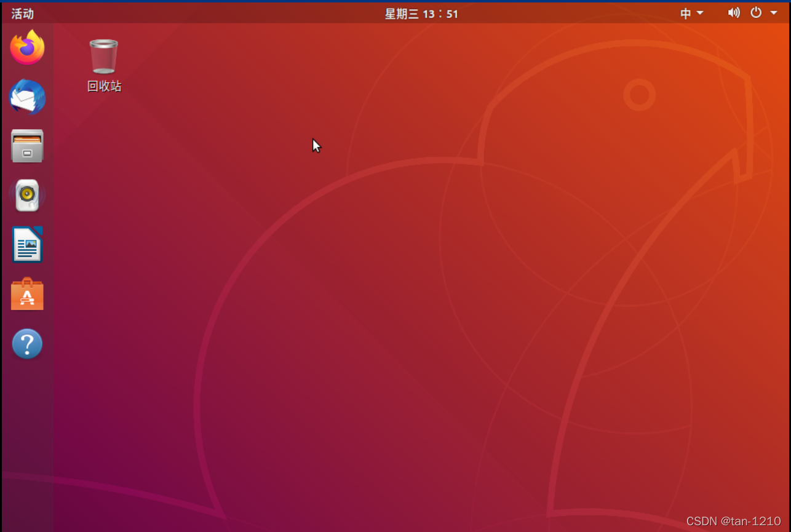The image size is (791, 532).
Task: Click the power icon in the top bar
Action: (x=756, y=12)
